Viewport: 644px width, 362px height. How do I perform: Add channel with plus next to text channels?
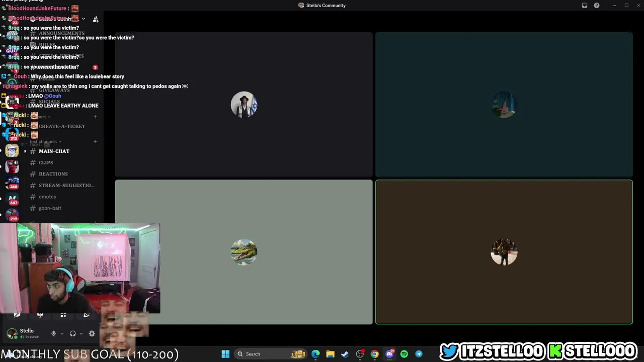[95, 142]
